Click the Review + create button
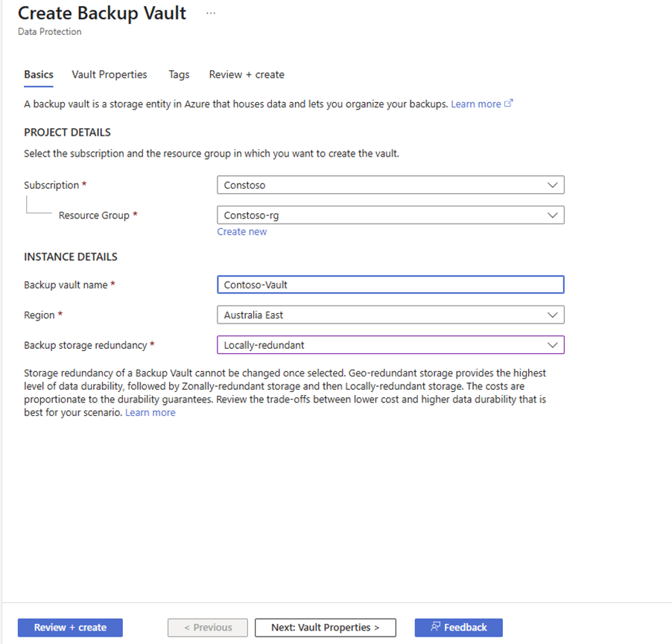This screenshot has height=644, width=672. (69, 627)
